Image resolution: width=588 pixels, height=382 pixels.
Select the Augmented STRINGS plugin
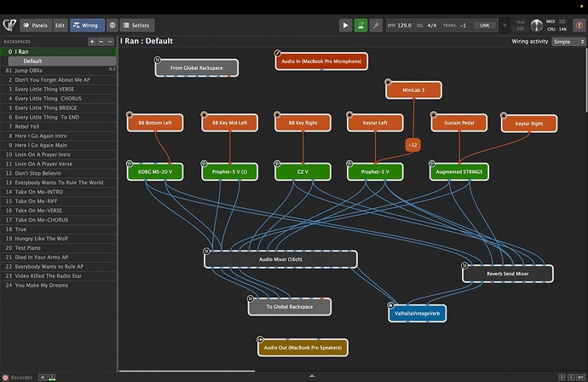tap(459, 172)
